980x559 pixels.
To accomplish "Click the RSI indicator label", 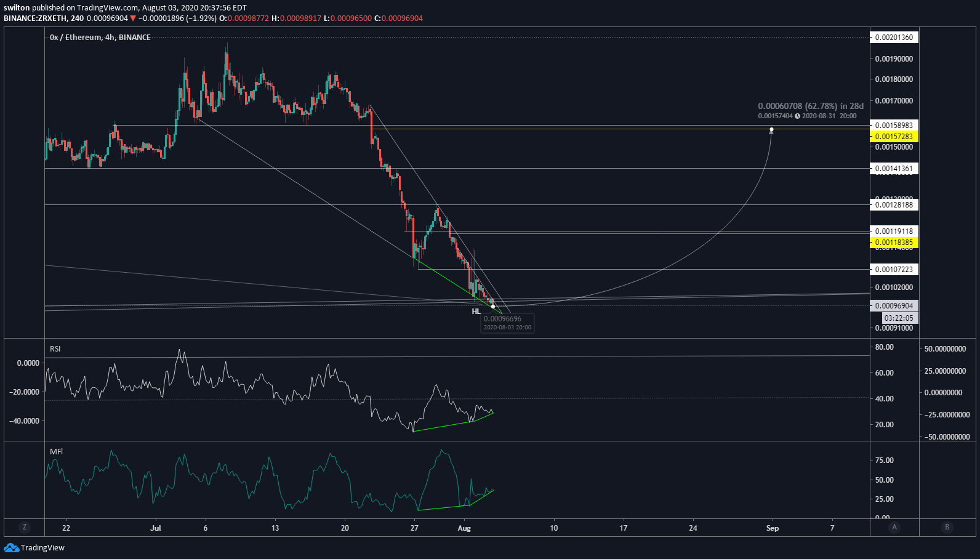I will [x=55, y=349].
